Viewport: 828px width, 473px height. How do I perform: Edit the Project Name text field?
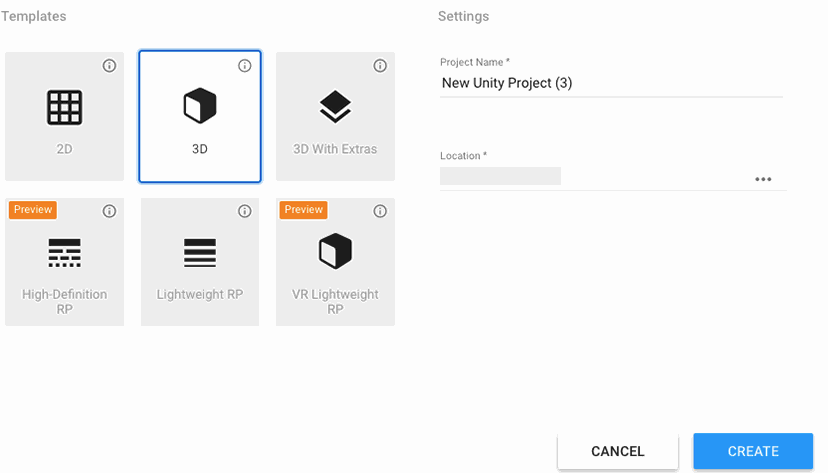coord(610,83)
